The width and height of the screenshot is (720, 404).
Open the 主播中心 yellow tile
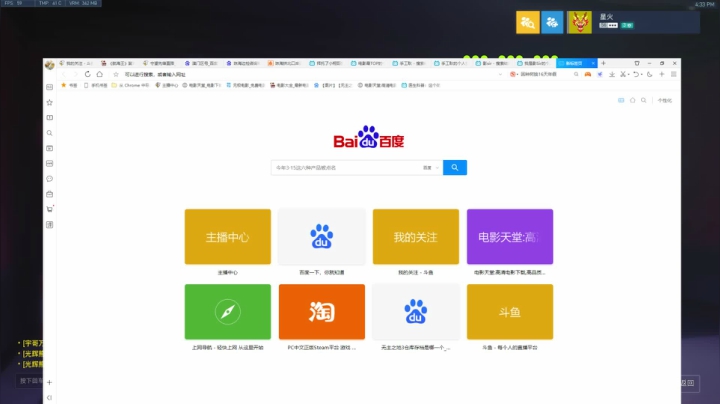tap(228, 237)
